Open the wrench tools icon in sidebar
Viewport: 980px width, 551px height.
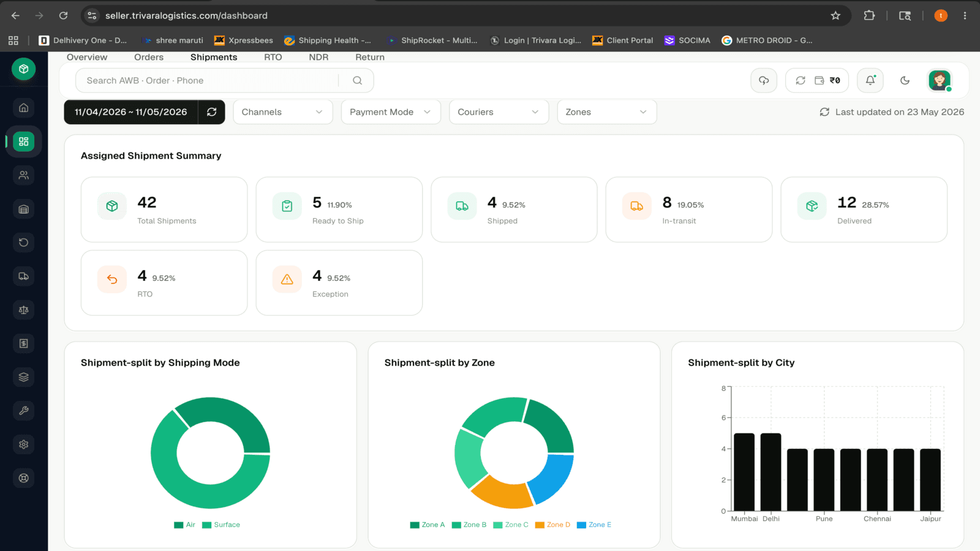pyautogui.click(x=23, y=411)
